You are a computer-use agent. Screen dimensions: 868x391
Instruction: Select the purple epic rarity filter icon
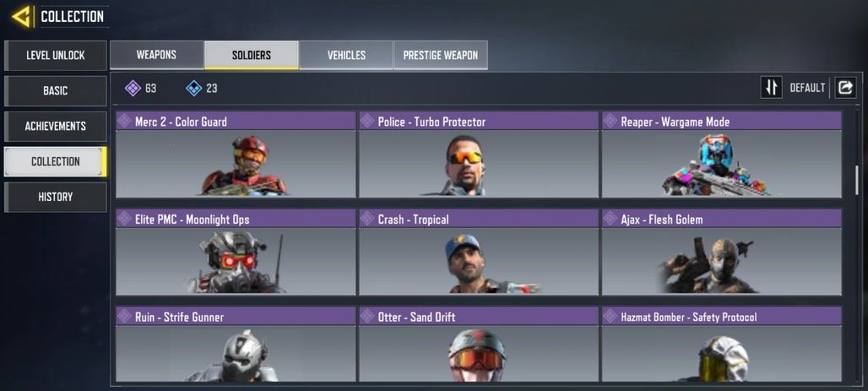click(x=133, y=88)
